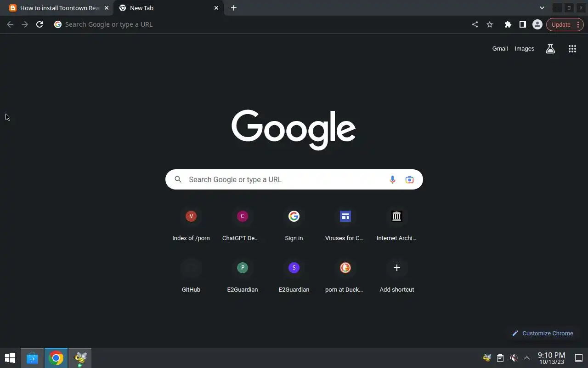Click into the Google search box
Viewport: 588px width, 368px height.
click(294, 179)
